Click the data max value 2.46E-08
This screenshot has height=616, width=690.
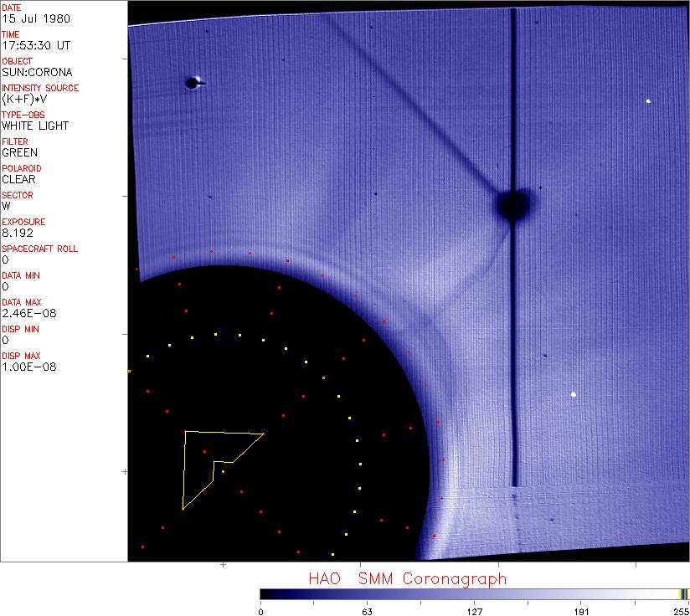(29, 313)
